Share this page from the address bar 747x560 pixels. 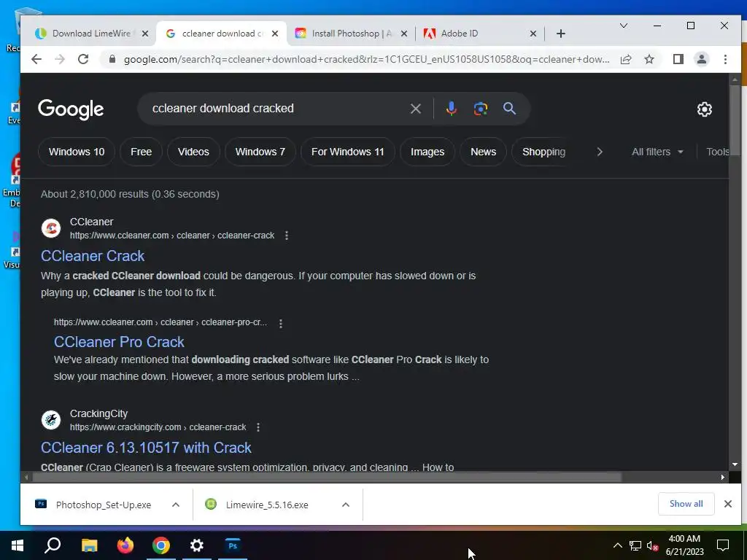pos(626,59)
